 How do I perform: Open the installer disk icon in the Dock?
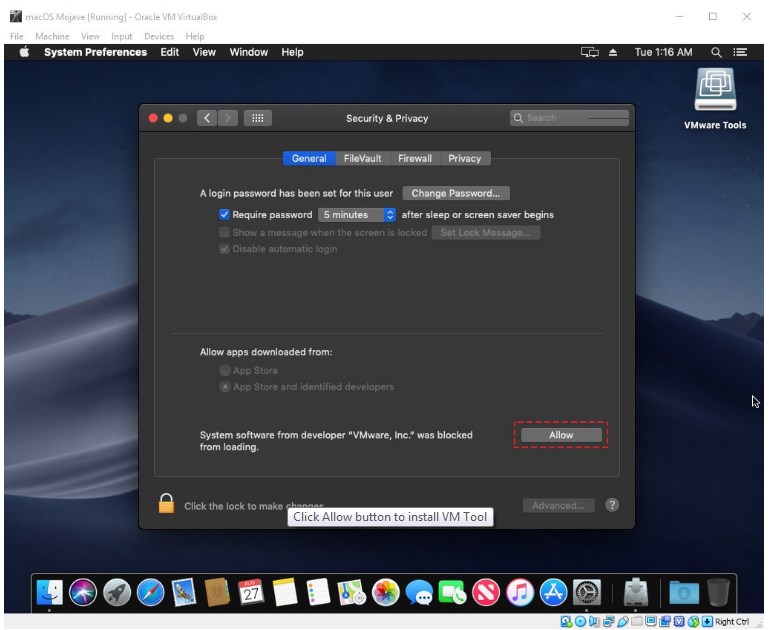pyautogui.click(x=636, y=592)
